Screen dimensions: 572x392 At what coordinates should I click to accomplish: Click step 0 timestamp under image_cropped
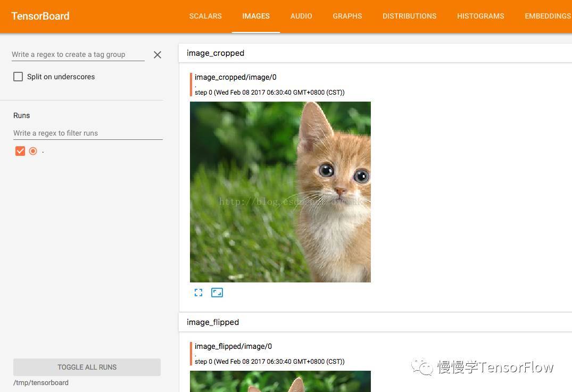click(x=270, y=93)
